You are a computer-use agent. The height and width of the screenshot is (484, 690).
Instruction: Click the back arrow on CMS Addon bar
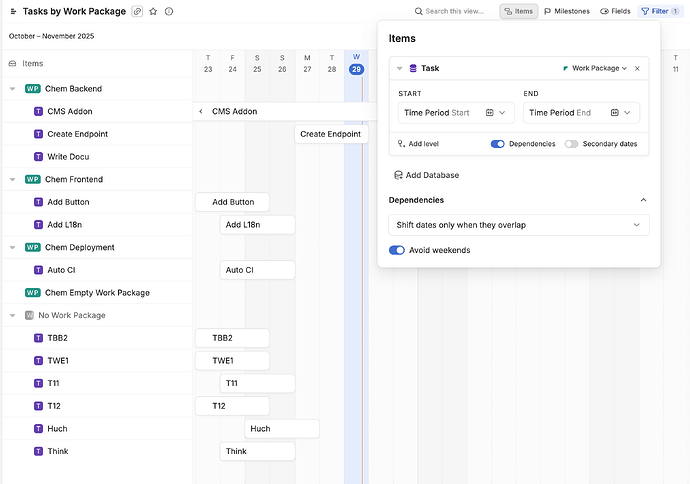tap(201, 112)
